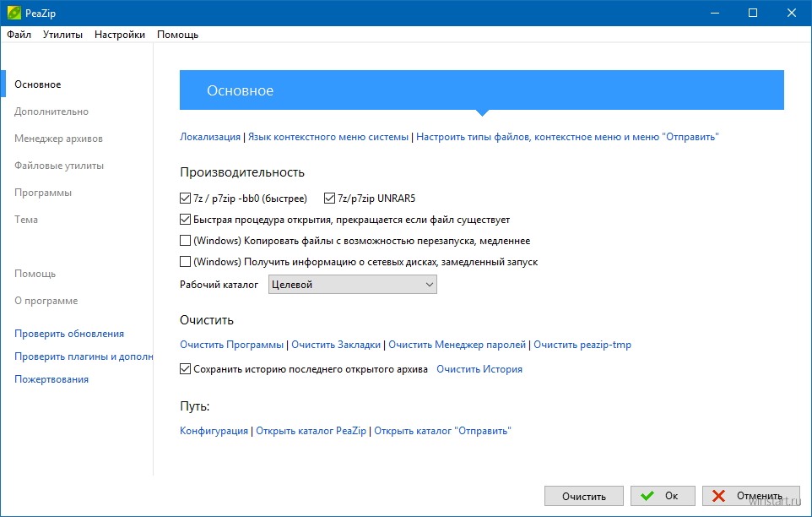Minimize the PeaZip window
This screenshot has width=812, height=517.
click(715, 13)
